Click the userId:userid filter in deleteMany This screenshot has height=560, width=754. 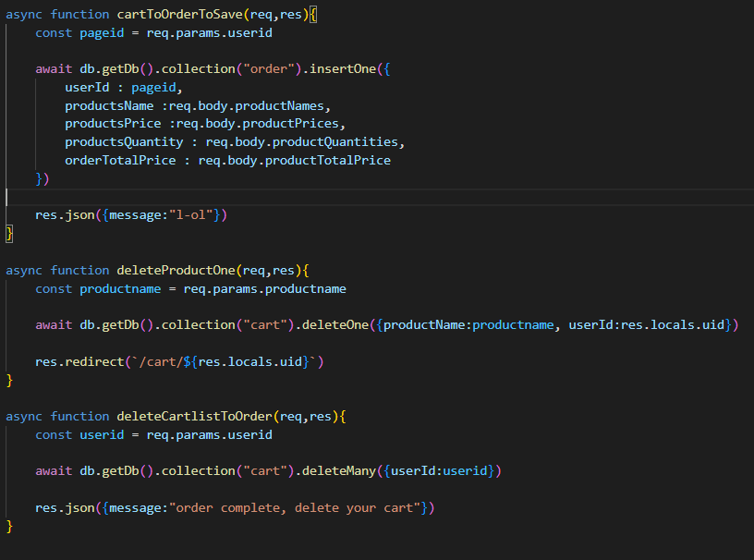tap(439, 471)
